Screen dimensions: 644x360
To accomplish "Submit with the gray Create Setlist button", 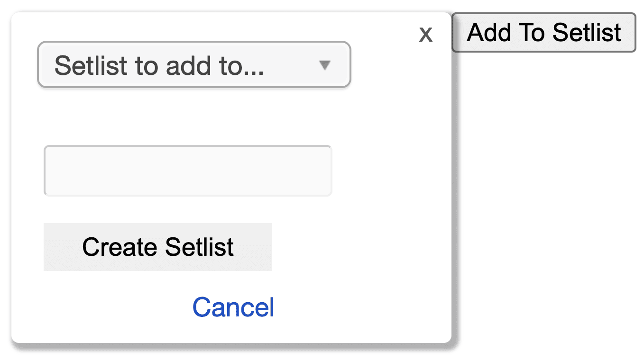I will [x=157, y=247].
